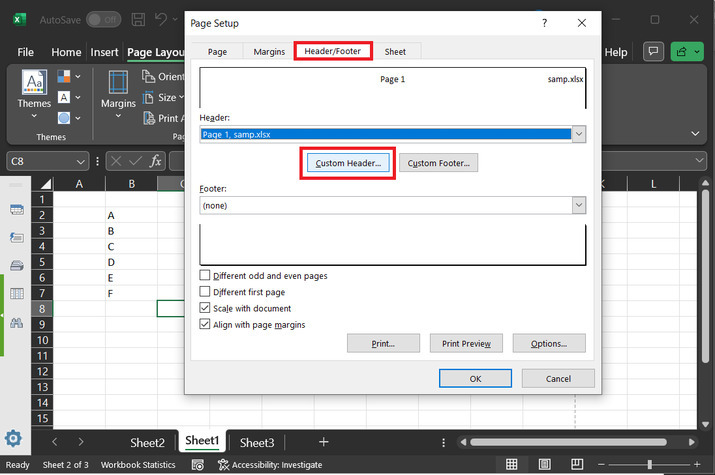Image resolution: width=715 pixels, height=475 pixels.
Task: Toggle the AutoSave switch
Action: click(104, 20)
